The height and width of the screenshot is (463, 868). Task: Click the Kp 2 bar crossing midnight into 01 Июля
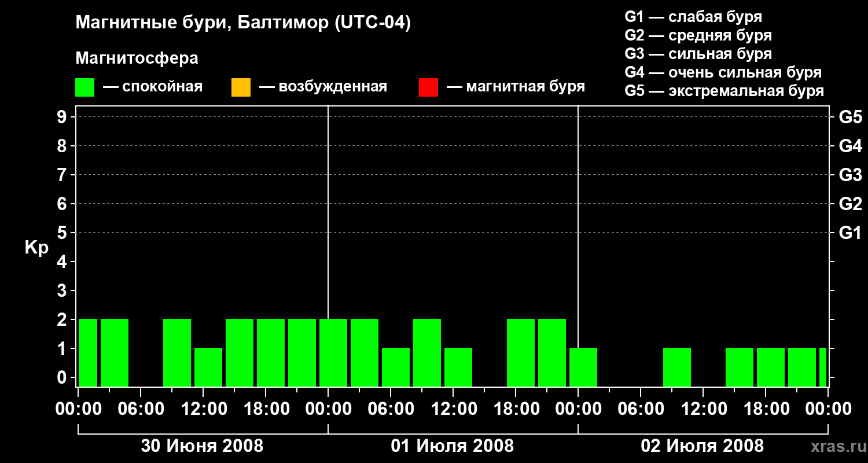pos(333,352)
